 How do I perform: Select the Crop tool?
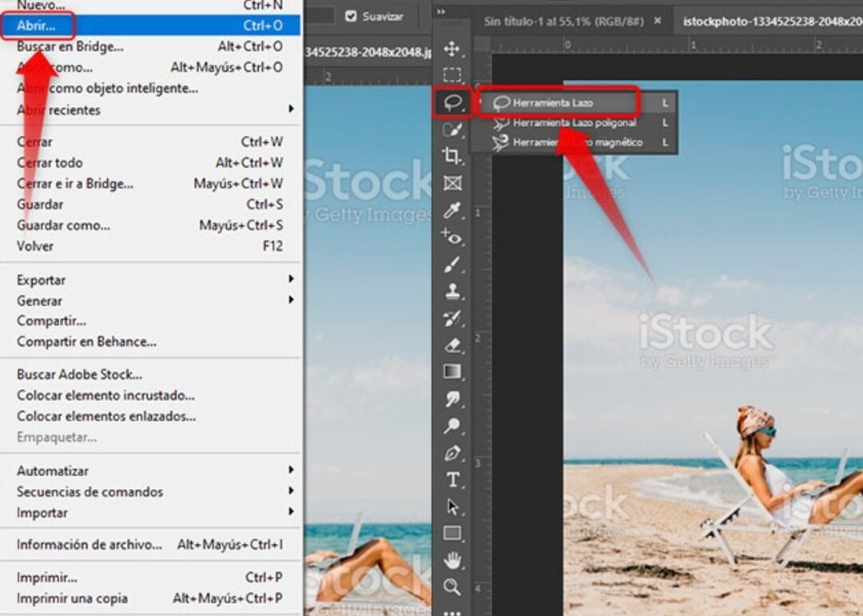(451, 157)
